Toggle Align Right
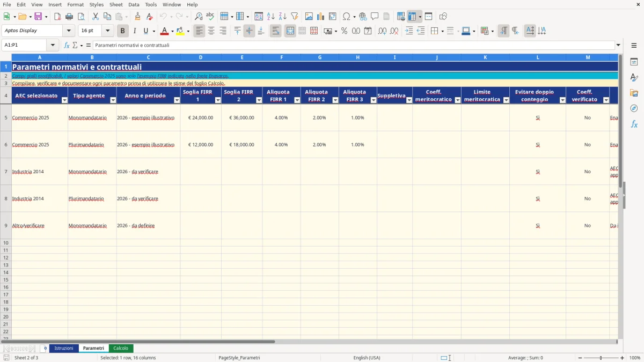644x362 pixels. (x=223, y=31)
